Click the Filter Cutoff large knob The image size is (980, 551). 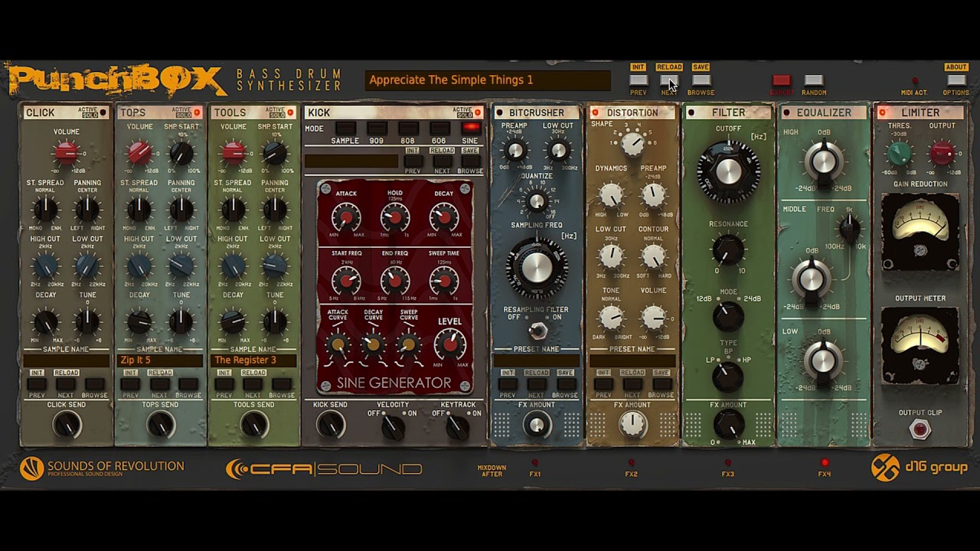pos(728,171)
